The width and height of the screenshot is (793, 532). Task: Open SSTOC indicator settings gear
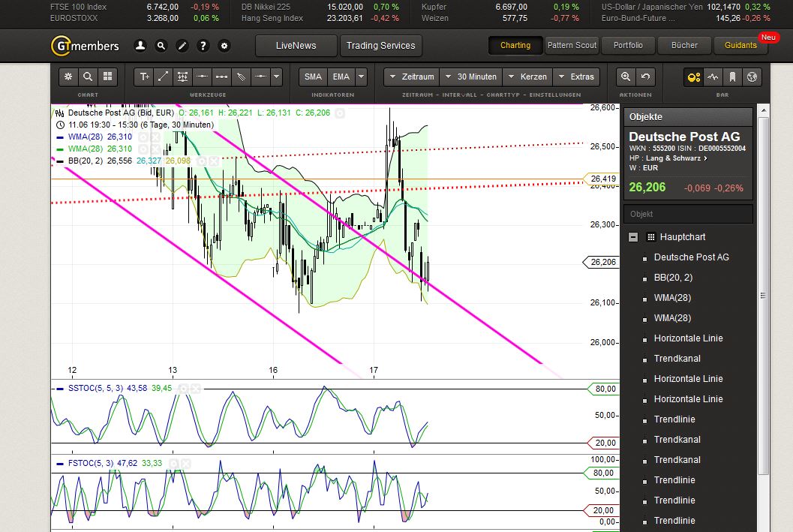tap(184, 389)
